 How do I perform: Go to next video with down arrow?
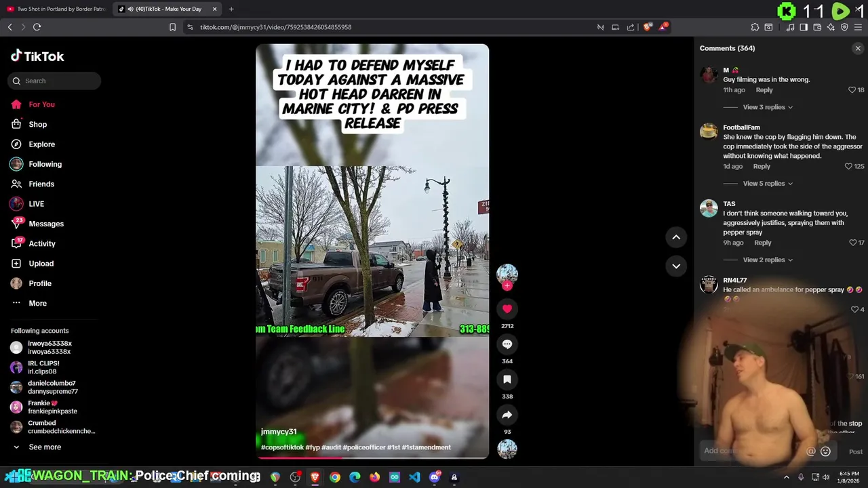pos(676,266)
